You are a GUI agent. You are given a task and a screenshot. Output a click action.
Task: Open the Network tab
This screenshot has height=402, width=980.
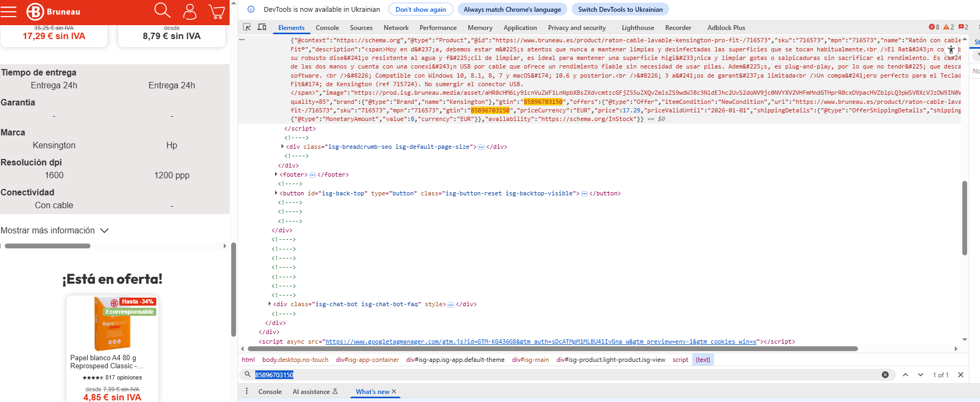tap(396, 27)
